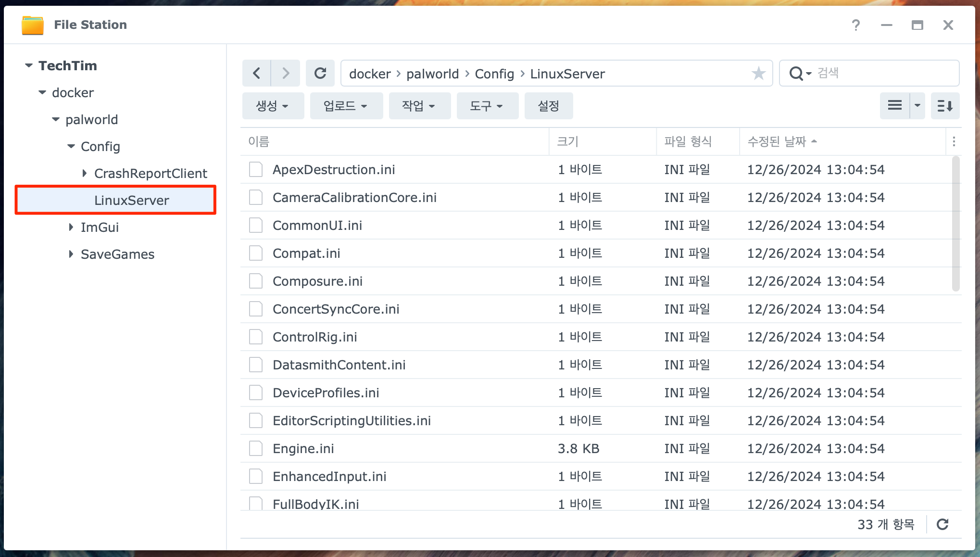Click the Config breadcrumb link

(x=494, y=74)
